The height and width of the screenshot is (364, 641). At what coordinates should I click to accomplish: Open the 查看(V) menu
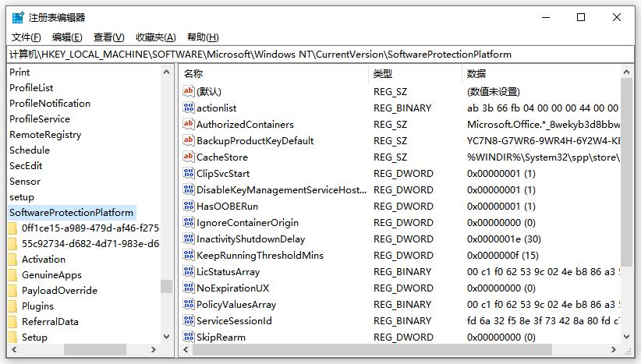[108, 37]
